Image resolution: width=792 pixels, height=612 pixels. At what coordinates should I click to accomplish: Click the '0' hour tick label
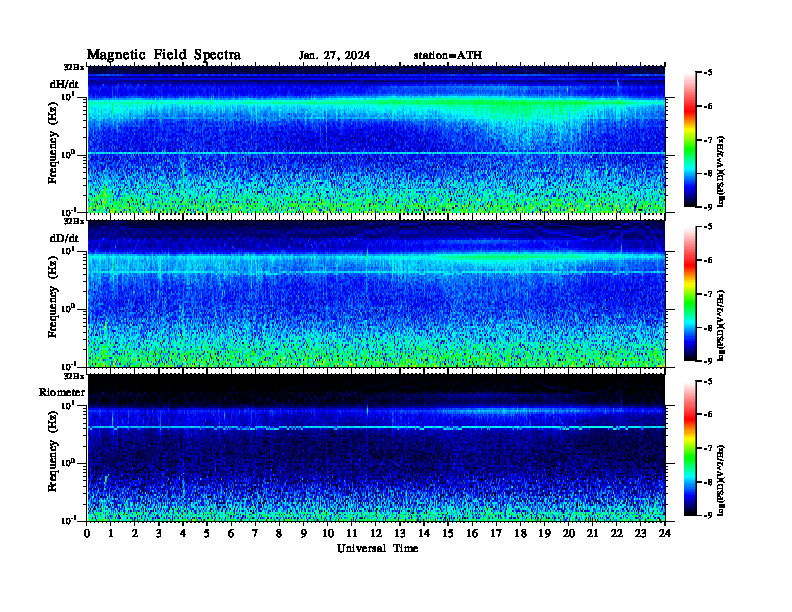[x=87, y=534]
